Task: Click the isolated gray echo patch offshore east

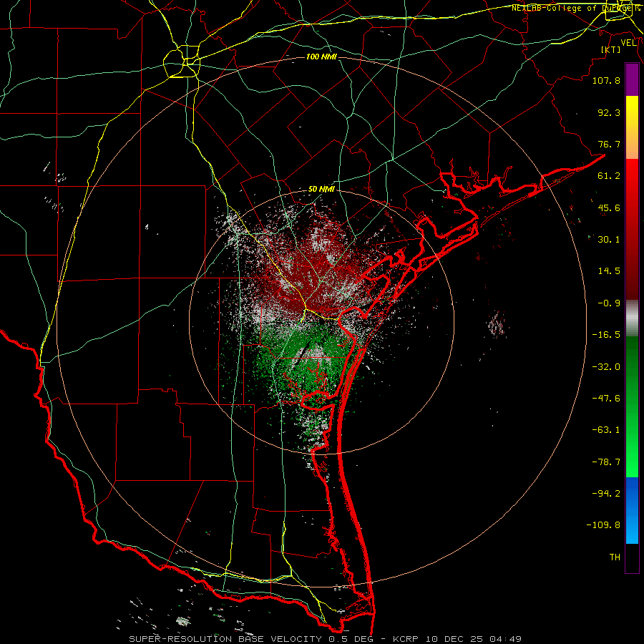Action: point(497,323)
